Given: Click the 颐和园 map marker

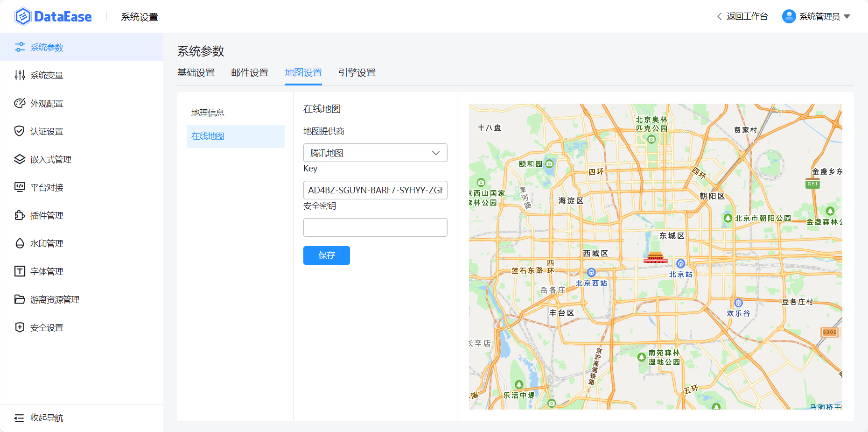Looking at the screenshot, I should 549,163.
